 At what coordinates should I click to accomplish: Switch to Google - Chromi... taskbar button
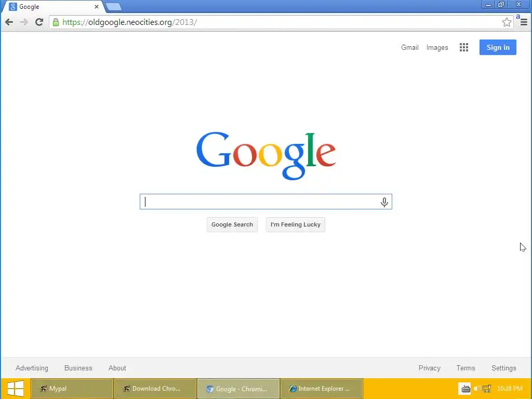238,389
